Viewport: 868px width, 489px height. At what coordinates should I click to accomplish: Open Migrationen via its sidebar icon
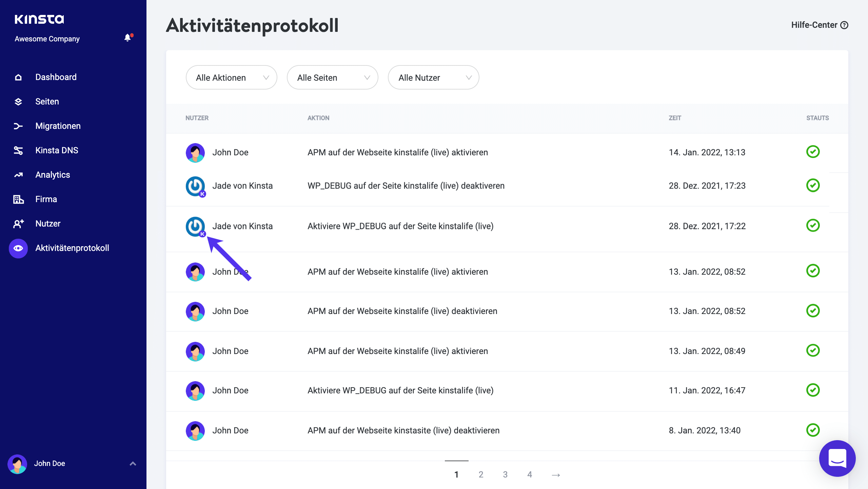18,126
